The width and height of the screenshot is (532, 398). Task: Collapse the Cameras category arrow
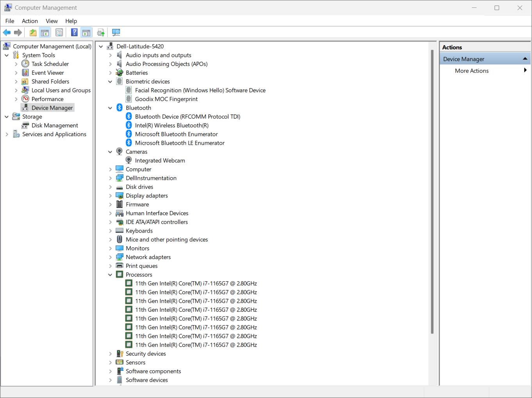(110, 152)
